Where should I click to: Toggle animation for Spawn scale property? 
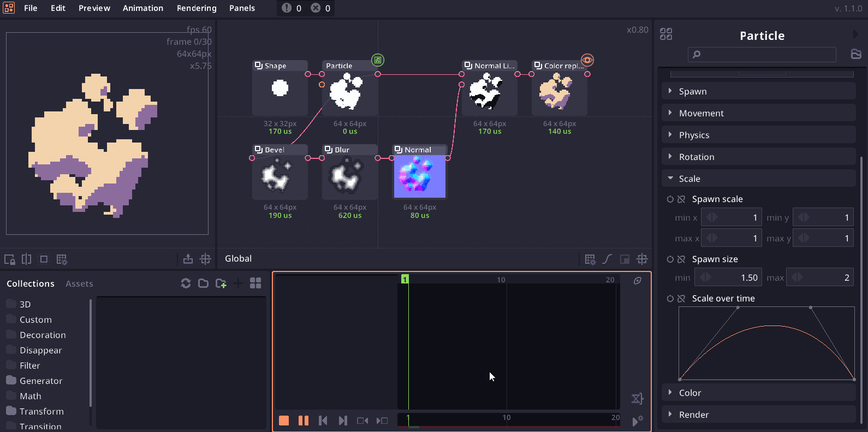click(670, 199)
